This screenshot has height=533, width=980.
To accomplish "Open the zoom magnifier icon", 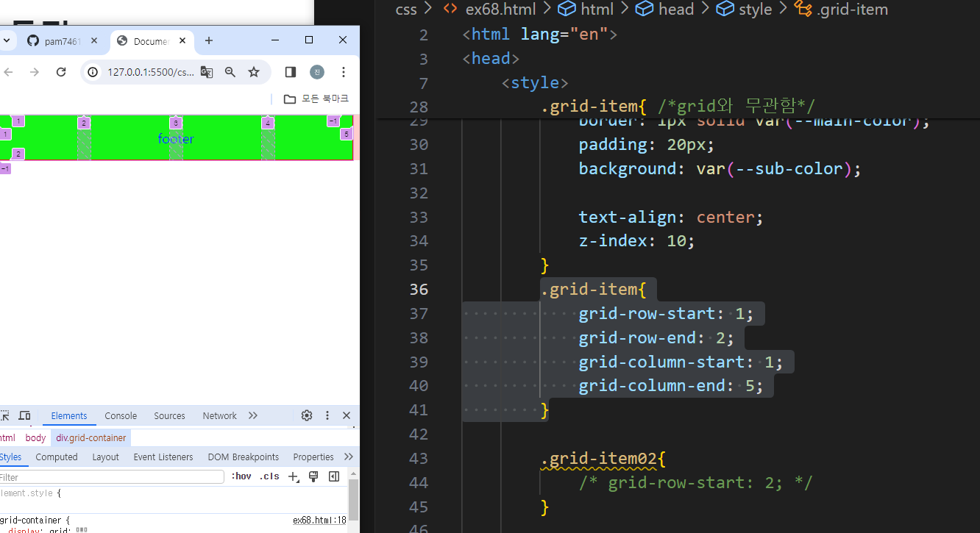I will 230,72.
